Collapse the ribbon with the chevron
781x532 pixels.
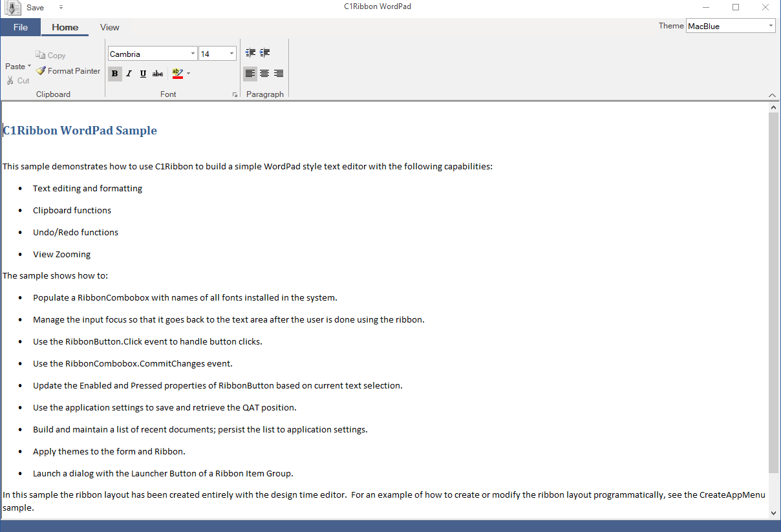point(773,95)
